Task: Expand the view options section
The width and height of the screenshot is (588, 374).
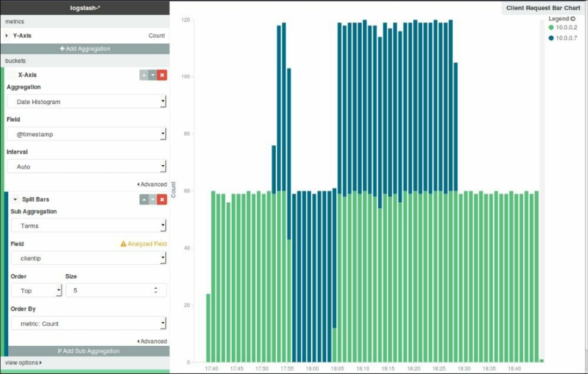Action: tap(23, 363)
